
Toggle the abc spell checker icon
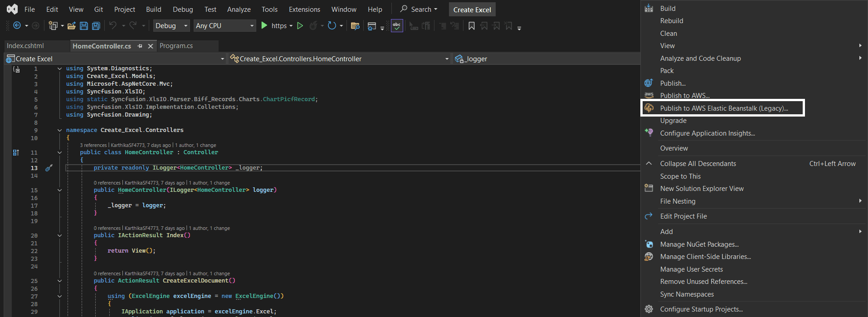coord(397,26)
